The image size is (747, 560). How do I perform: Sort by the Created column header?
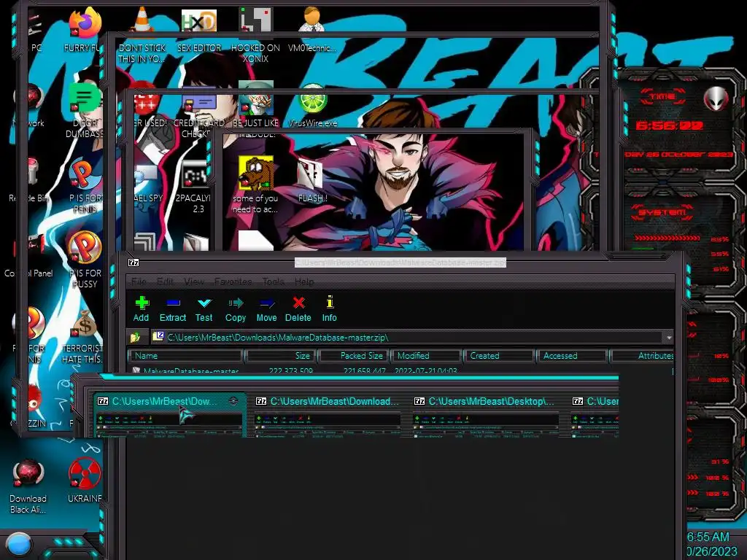point(499,356)
